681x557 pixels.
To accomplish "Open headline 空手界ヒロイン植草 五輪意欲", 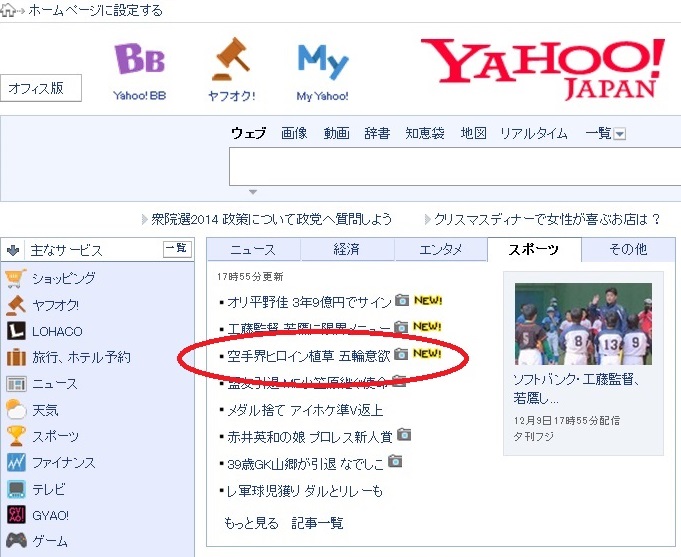I will [306, 354].
